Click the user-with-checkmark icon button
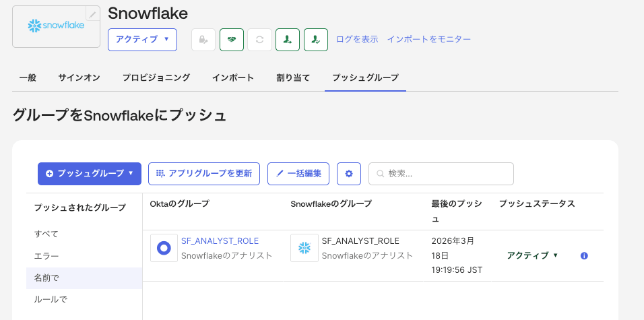 pyautogui.click(x=316, y=40)
